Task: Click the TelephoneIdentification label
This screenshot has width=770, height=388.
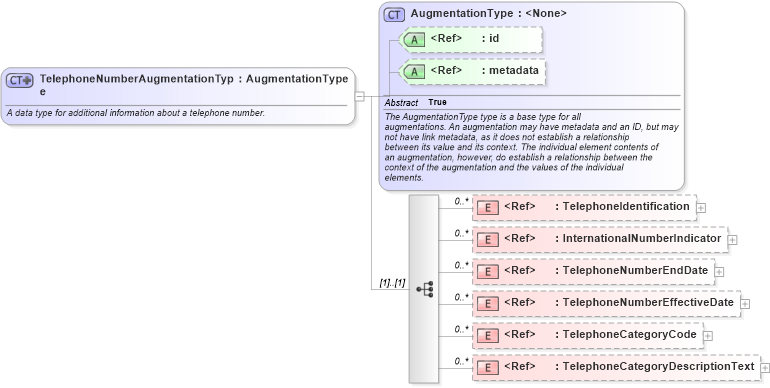Action: pyautogui.click(x=626, y=206)
